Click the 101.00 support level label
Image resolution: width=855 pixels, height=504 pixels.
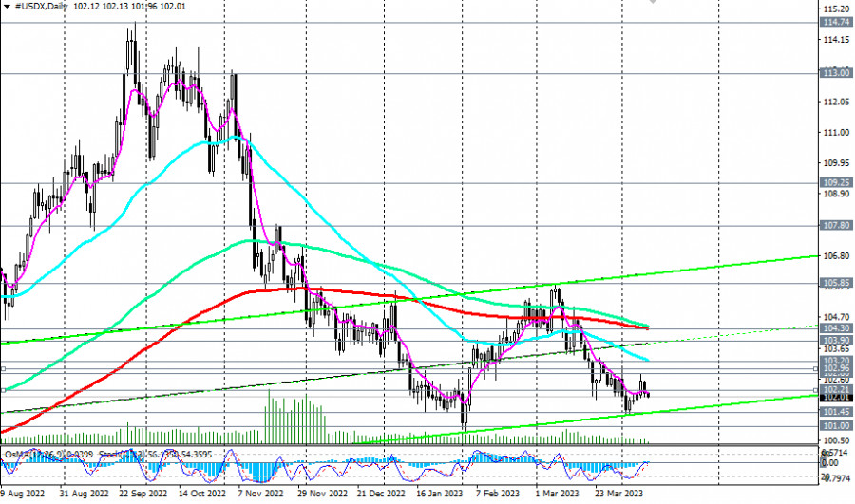pyautogui.click(x=835, y=426)
